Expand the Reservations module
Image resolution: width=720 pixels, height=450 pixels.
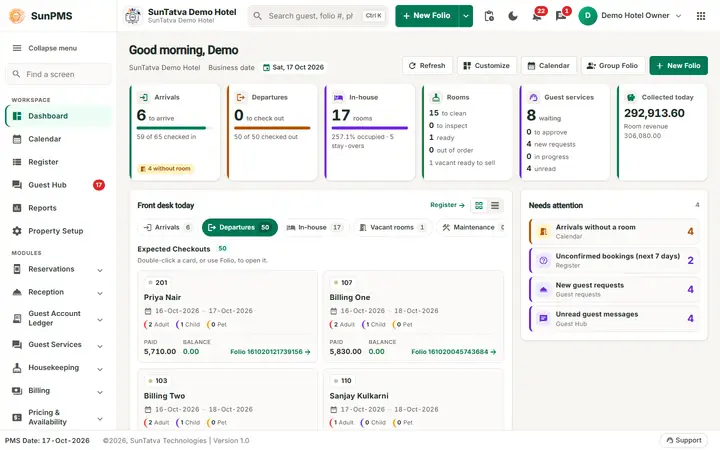58,269
